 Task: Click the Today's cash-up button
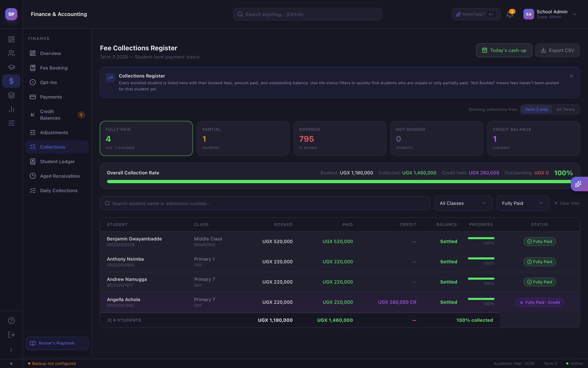[504, 50]
